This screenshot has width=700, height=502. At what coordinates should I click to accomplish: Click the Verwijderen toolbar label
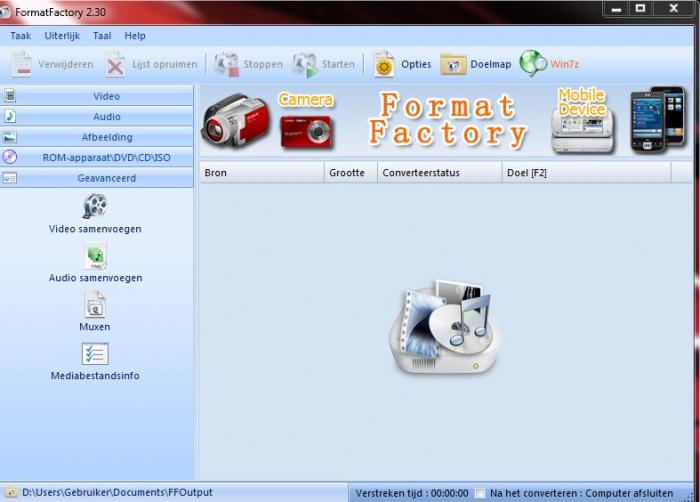tap(66, 65)
